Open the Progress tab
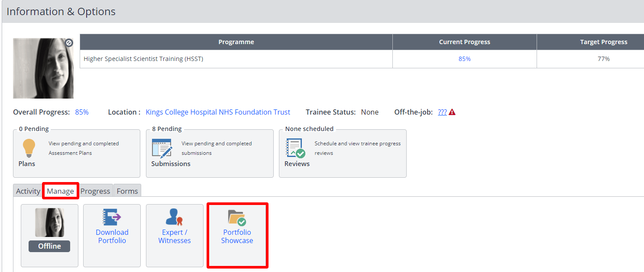Viewport: 644px width, 272px height. (x=95, y=191)
